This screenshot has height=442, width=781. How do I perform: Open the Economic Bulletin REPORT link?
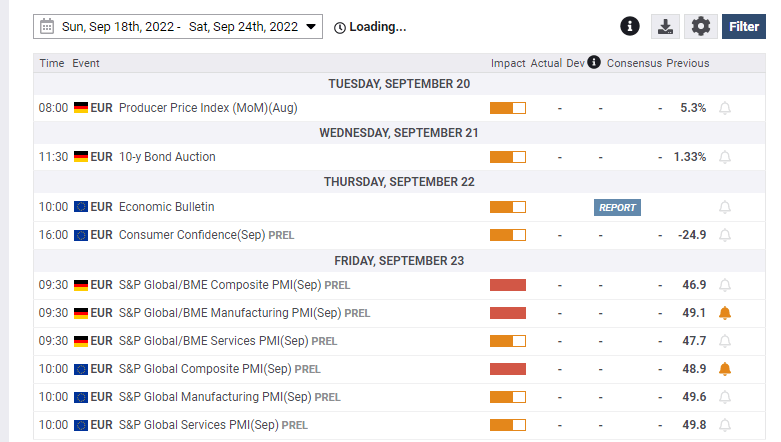pos(617,207)
